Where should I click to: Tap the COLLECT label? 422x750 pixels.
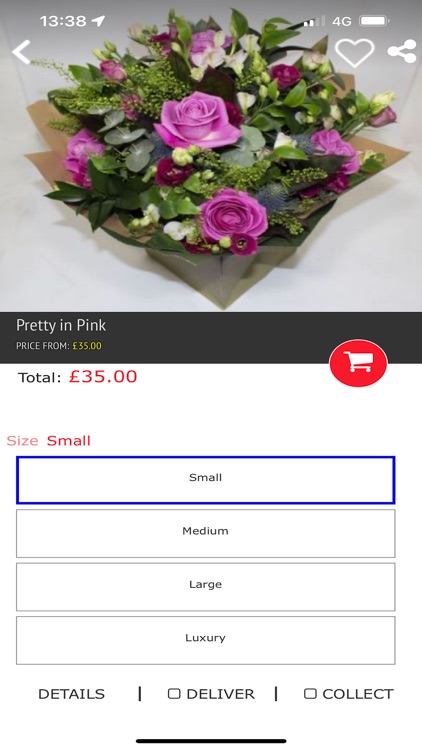(358, 694)
